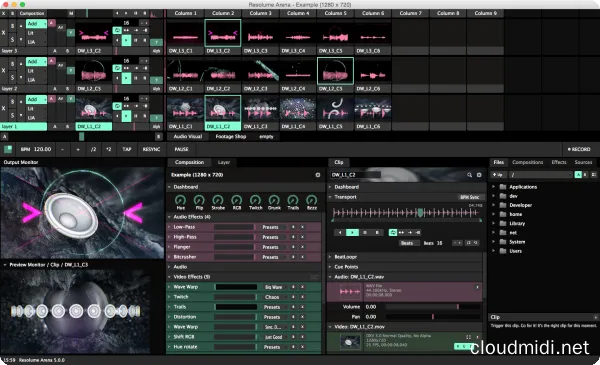600x365 pixels.
Task: Click the composition X clear button
Action: (3, 13)
